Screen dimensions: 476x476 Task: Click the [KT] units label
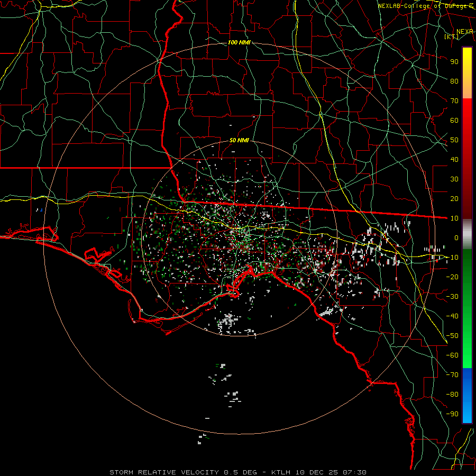(x=452, y=36)
